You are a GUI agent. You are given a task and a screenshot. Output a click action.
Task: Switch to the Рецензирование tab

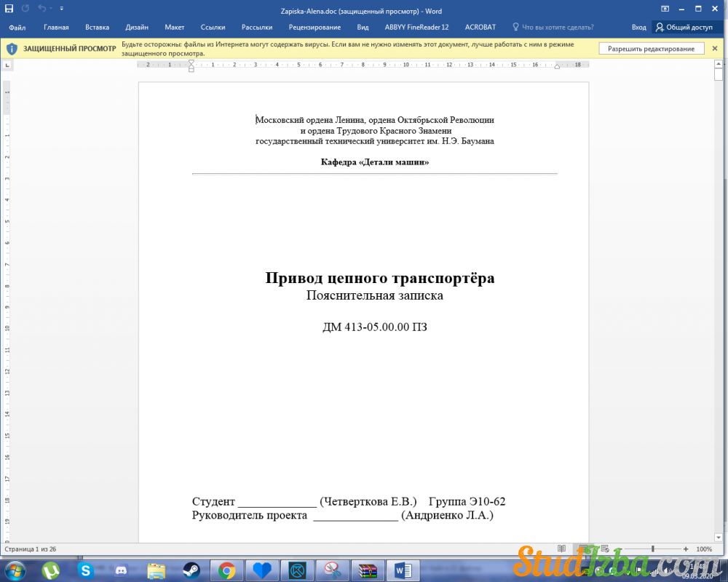314,27
